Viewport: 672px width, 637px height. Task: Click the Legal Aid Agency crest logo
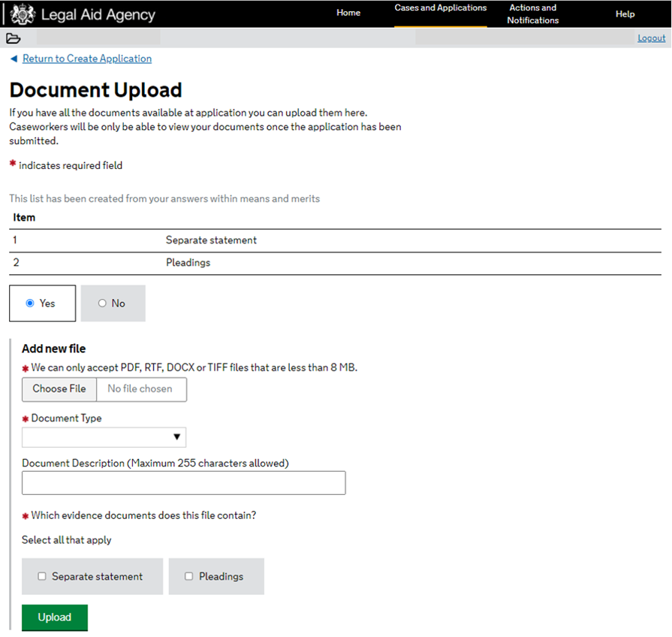23,14
